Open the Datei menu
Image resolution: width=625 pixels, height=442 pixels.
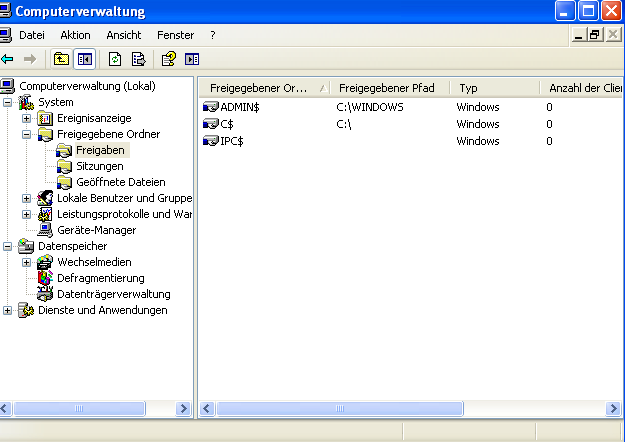tap(32, 35)
